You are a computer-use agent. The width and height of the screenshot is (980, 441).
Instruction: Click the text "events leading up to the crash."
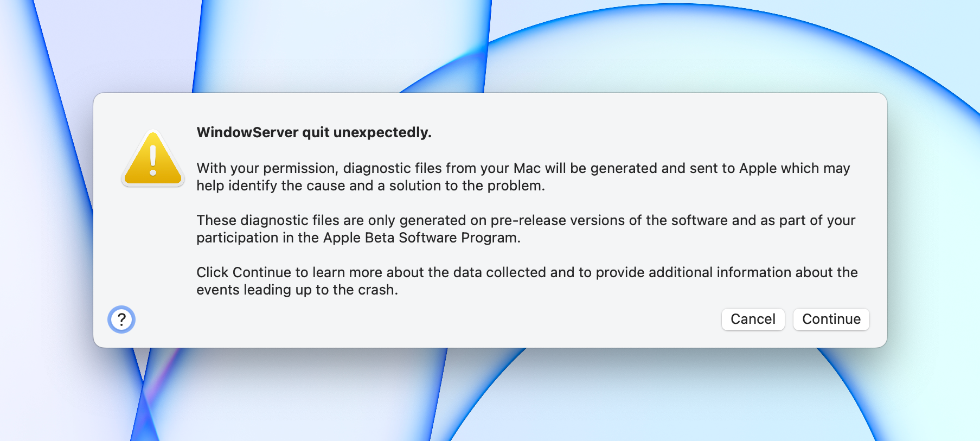297,290
